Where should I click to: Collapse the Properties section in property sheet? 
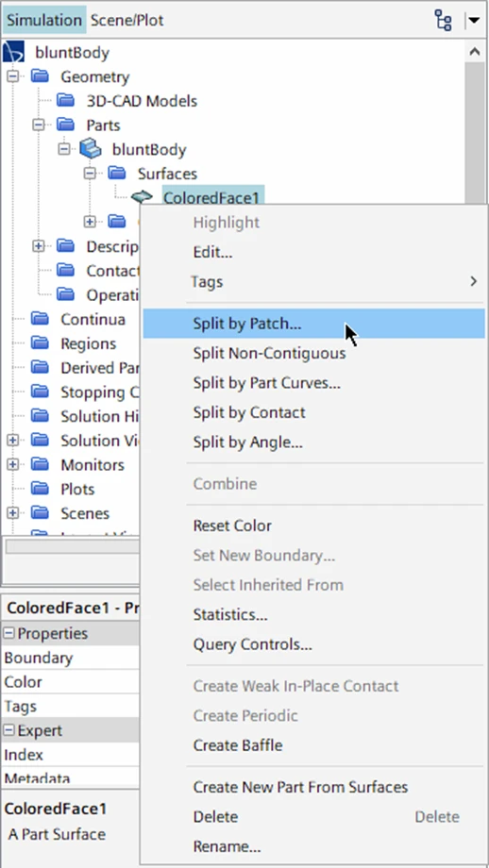point(9,633)
